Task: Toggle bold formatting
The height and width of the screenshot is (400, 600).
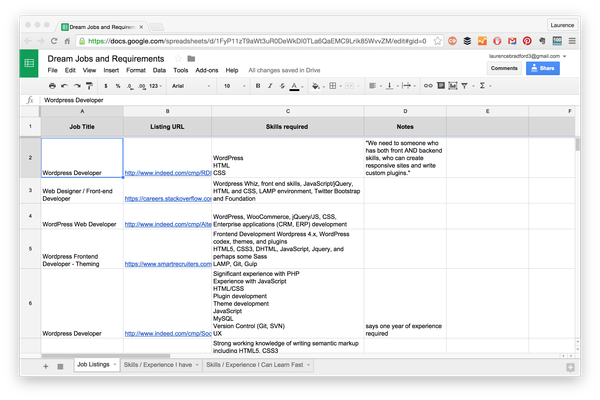Action: pos(258,86)
